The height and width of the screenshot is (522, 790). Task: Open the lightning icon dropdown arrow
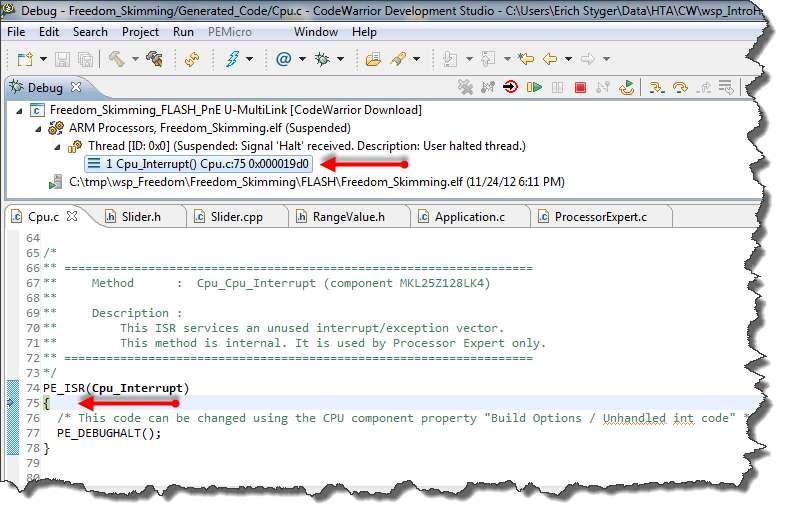pos(249,59)
